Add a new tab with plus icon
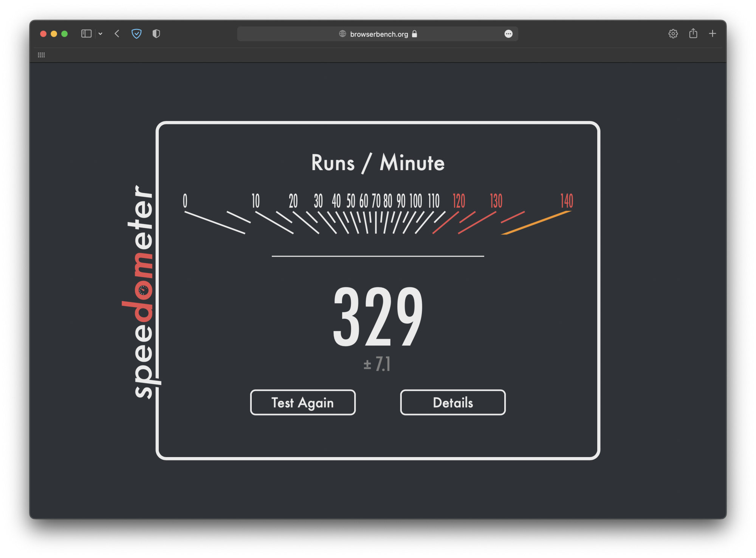756x558 pixels. 713,34
